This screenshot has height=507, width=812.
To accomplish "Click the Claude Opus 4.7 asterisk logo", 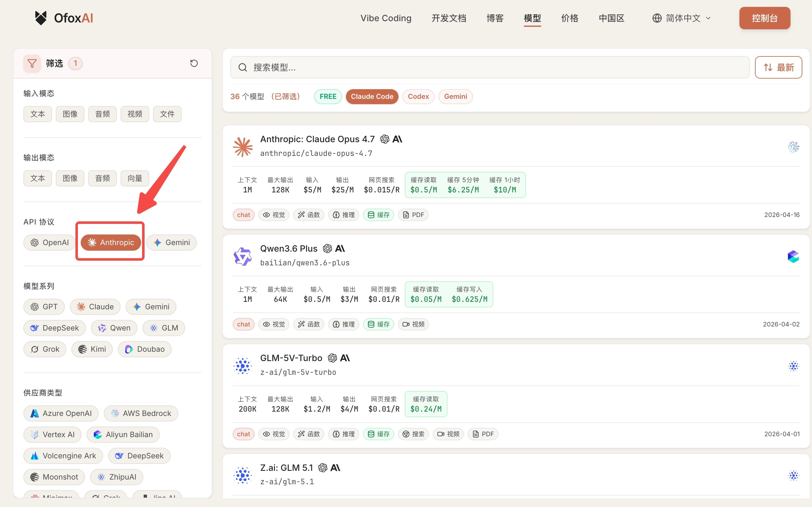I will click(x=243, y=147).
